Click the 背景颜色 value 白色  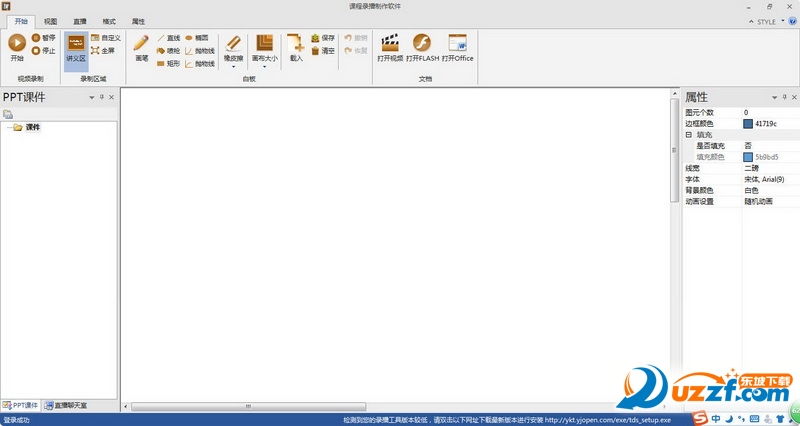[752, 190]
